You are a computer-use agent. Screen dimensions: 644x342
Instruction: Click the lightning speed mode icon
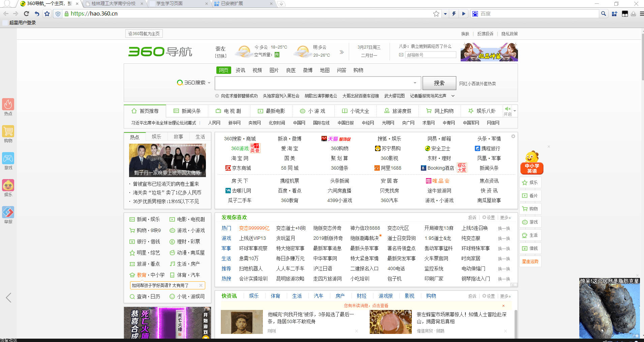coord(454,14)
